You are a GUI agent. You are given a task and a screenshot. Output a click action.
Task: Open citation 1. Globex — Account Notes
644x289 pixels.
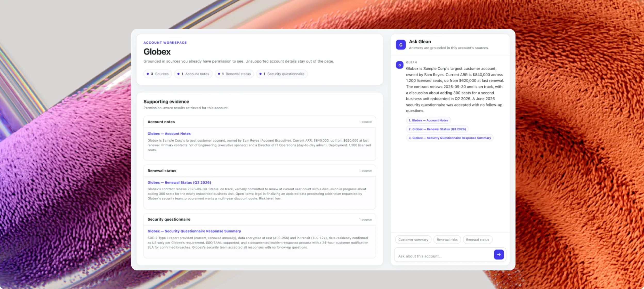428,121
